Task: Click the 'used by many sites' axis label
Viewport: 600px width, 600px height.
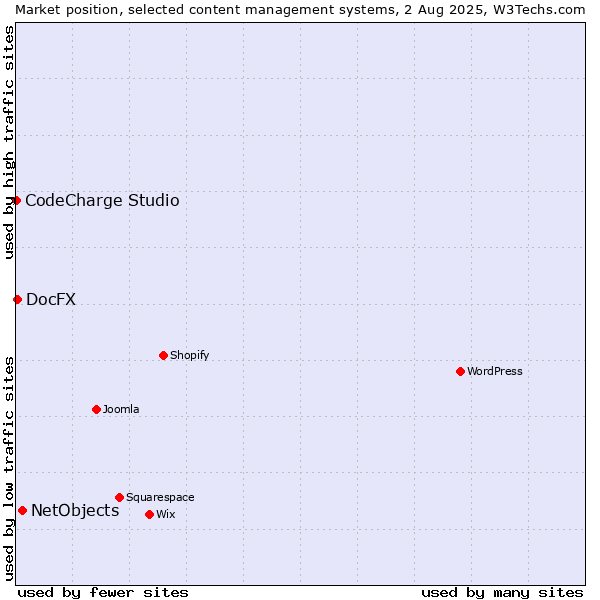Action: 502,593
